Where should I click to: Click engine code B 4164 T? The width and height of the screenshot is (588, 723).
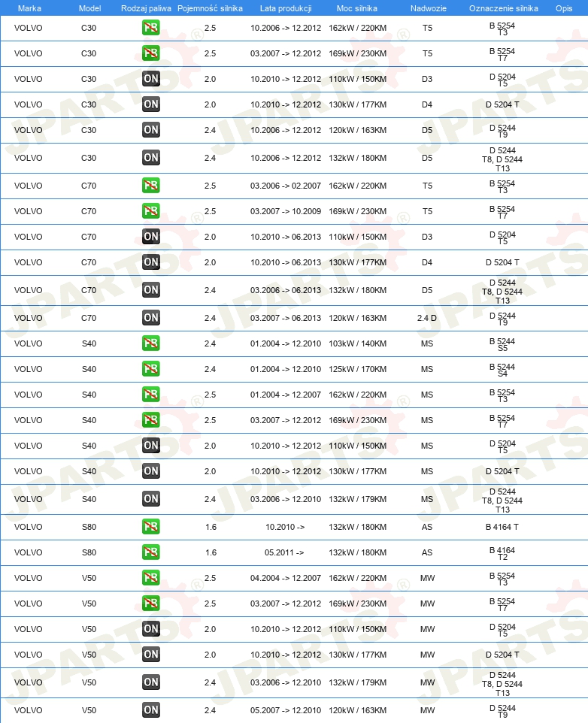click(502, 527)
